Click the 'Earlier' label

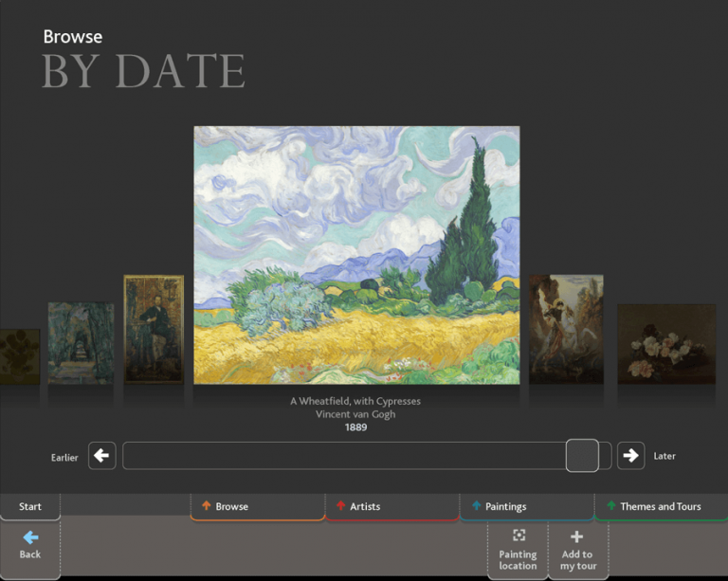pos(64,458)
